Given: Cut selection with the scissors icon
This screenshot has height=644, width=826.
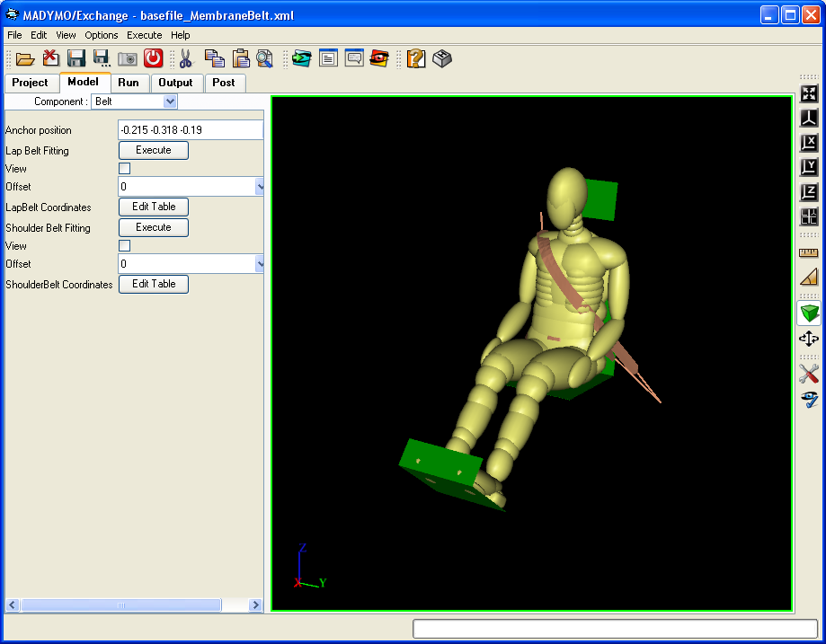Looking at the screenshot, I should pos(185,58).
